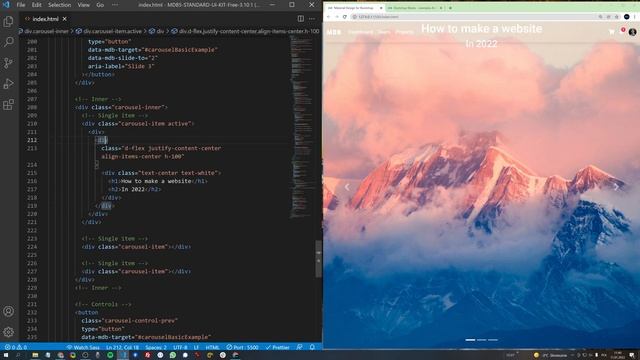640x360 pixels.
Task: Click Spaces: 2 indentation setting
Action: pos(156,347)
